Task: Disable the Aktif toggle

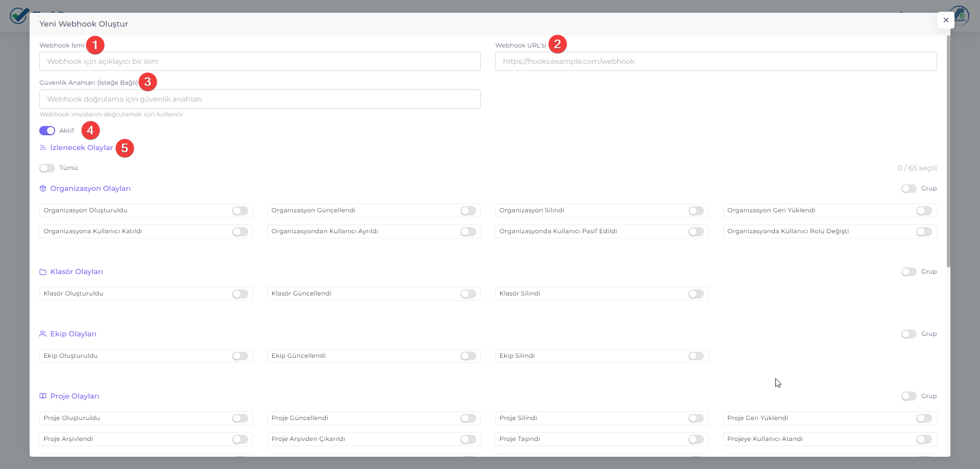Action: point(47,131)
